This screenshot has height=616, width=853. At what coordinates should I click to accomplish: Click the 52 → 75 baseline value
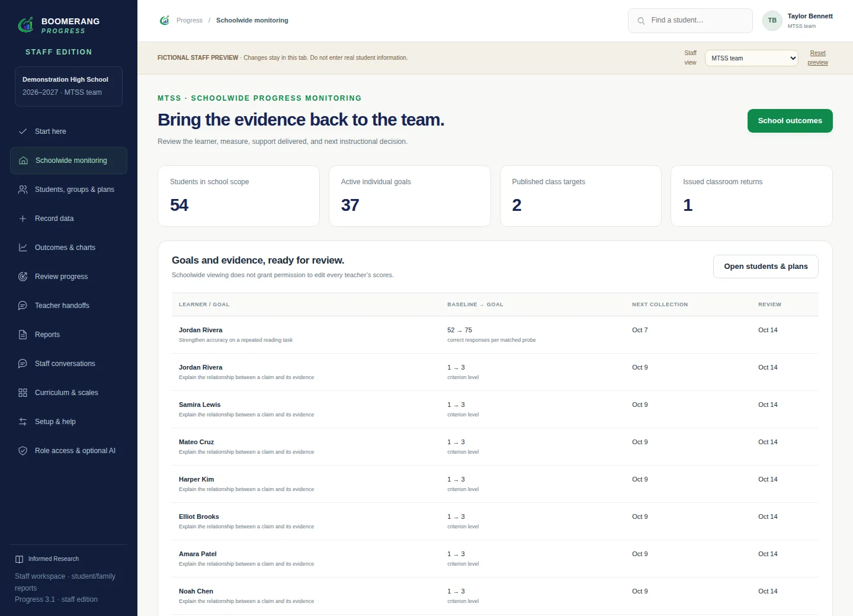(460, 331)
